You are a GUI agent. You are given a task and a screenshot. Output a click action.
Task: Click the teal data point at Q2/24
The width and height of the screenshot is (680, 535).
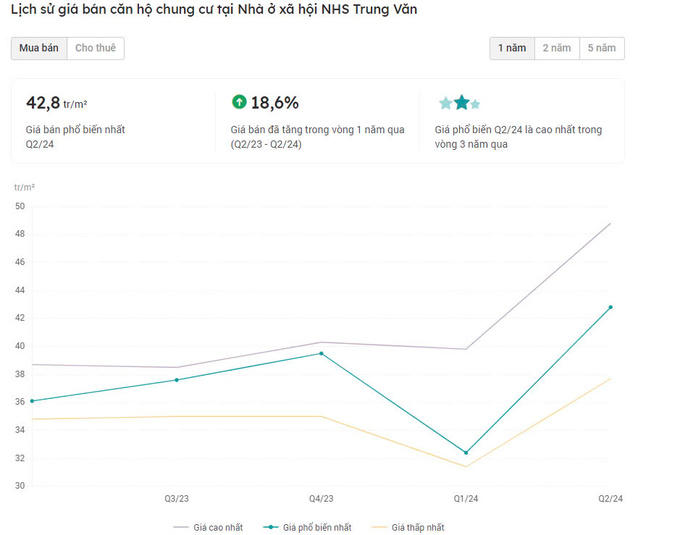pyautogui.click(x=610, y=307)
